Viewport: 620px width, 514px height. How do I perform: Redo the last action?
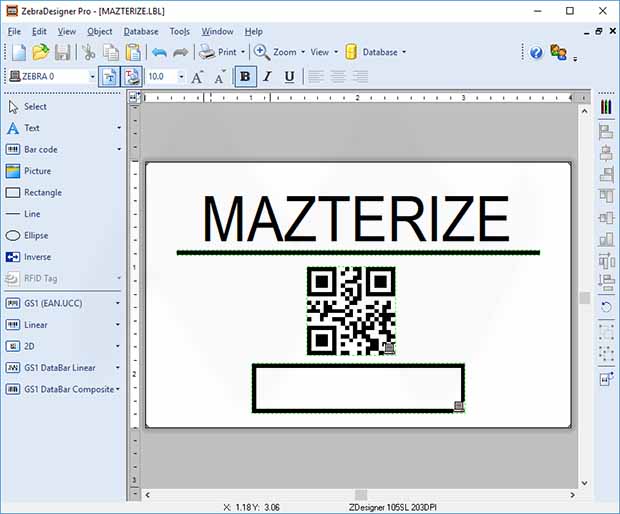point(181,52)
